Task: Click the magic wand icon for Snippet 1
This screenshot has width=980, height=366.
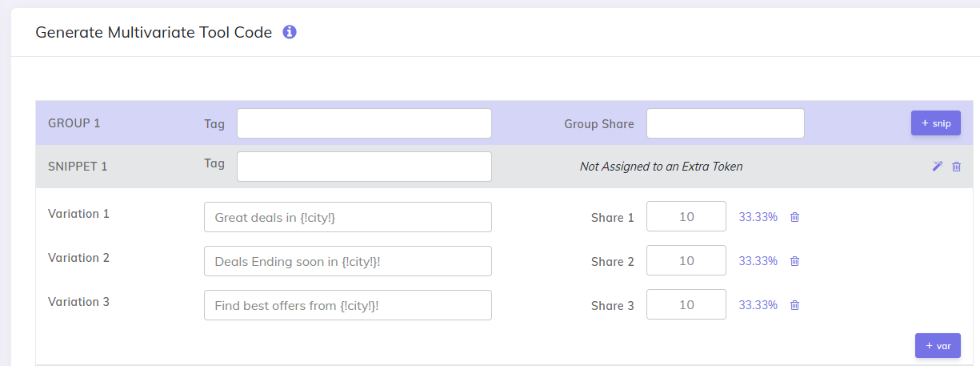Action: point(938,167)
